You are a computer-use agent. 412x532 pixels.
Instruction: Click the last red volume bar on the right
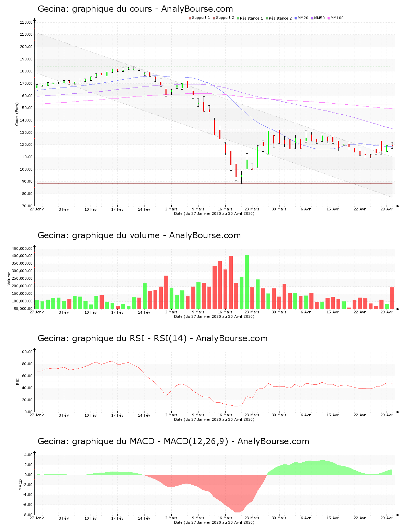click(392, 298)
